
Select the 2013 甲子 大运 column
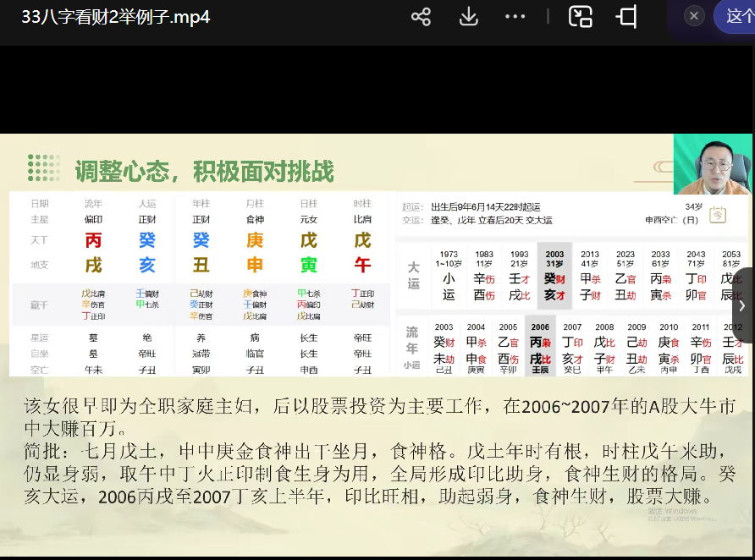tap(590, 277)
